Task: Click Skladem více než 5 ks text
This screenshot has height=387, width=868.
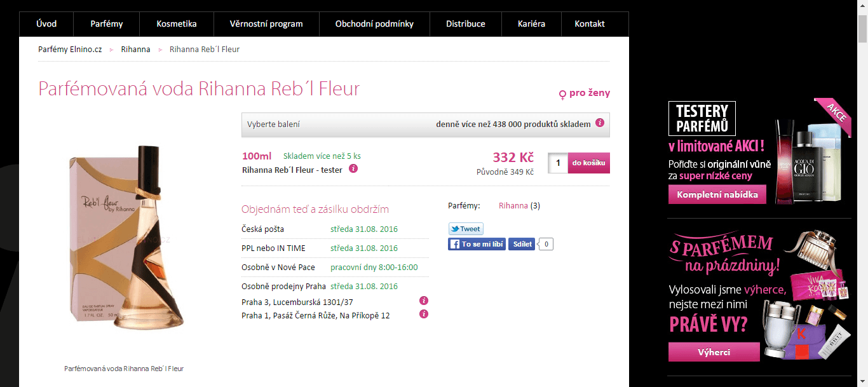Action: click(322, 156)
